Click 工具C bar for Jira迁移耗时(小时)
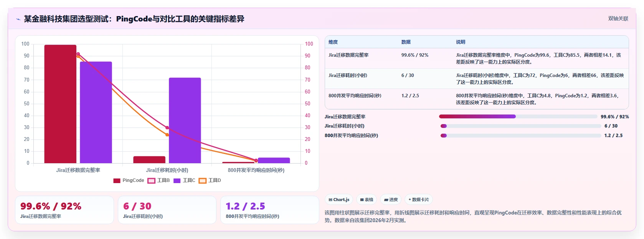 pyautogui.click(x=185, y=120)
